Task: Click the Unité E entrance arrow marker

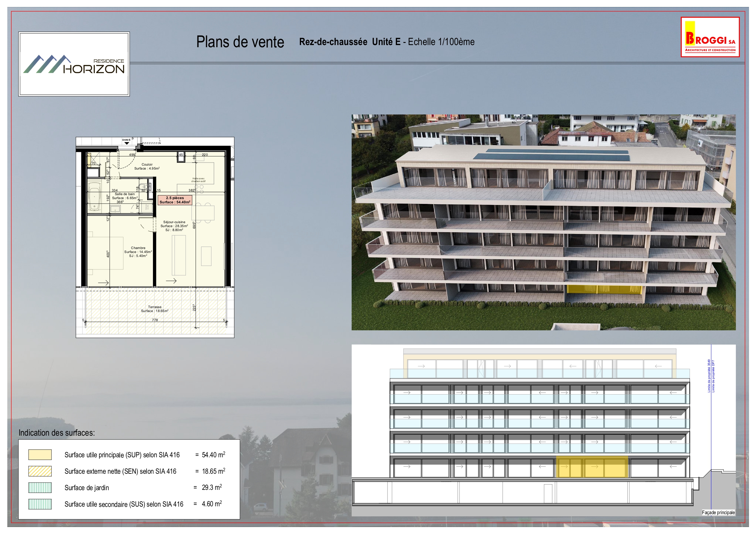Action: [126, 143]
